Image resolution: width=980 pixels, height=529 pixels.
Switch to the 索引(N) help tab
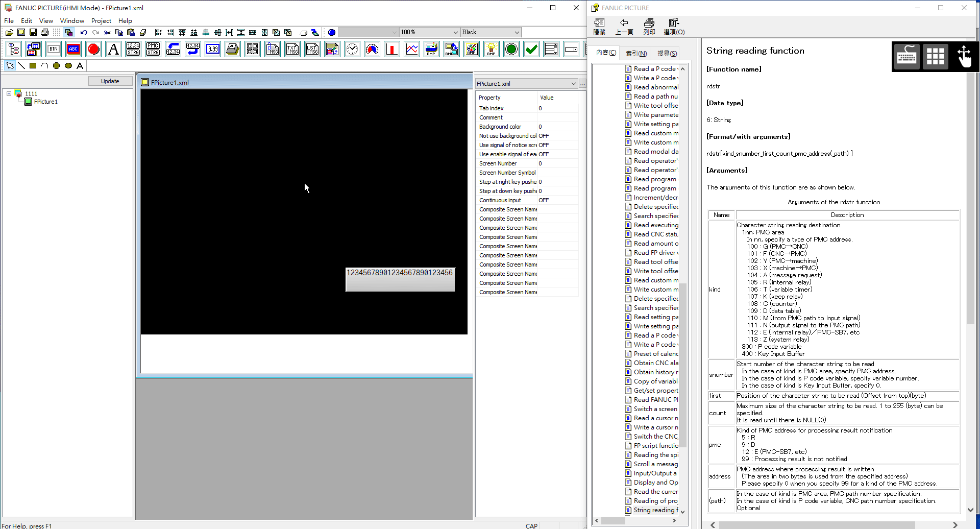[636, 53]
